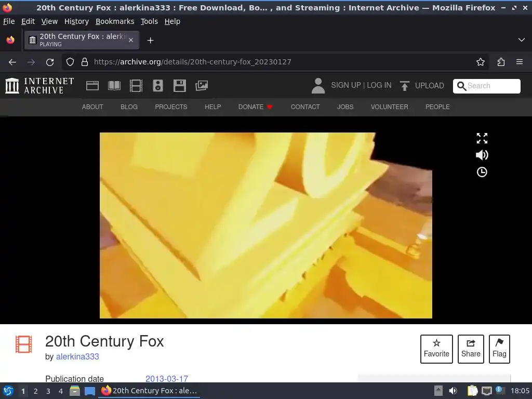Viewport: 532px width, 399px height.
Task: Toggle fullscreen on the video player
Action: coord(482,138)
